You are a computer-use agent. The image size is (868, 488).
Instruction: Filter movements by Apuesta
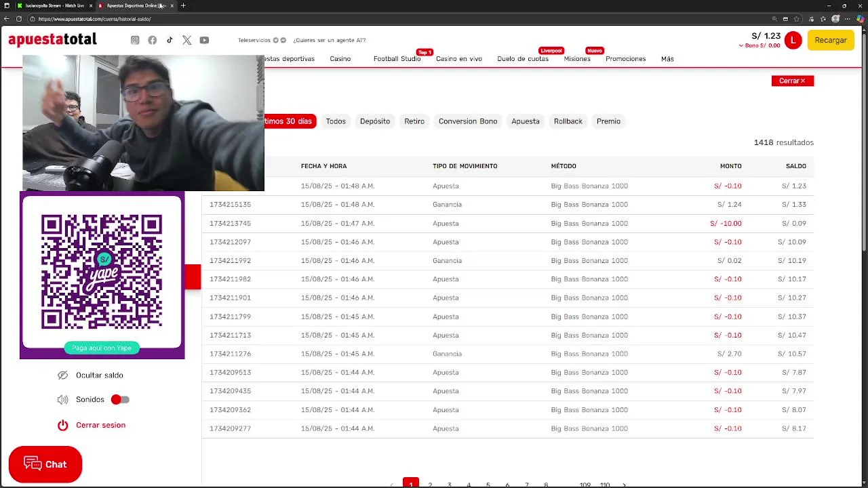click(526, 121)
